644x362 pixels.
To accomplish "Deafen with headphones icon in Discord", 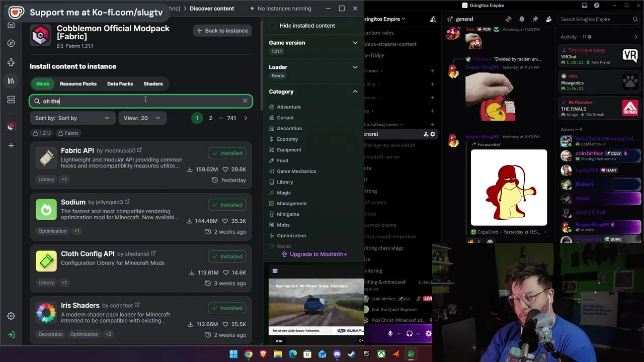I will click(410, 333).
